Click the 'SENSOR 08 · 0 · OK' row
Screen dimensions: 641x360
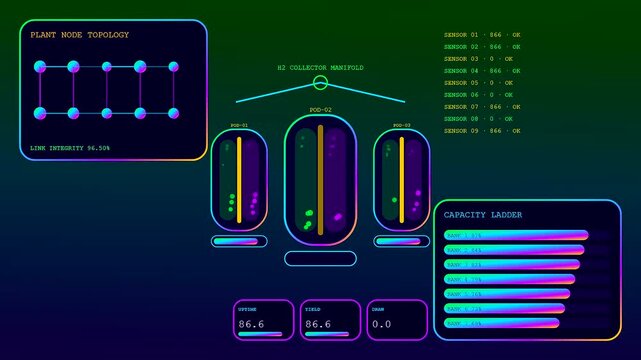pyautogui.click(x=478, y=119)
